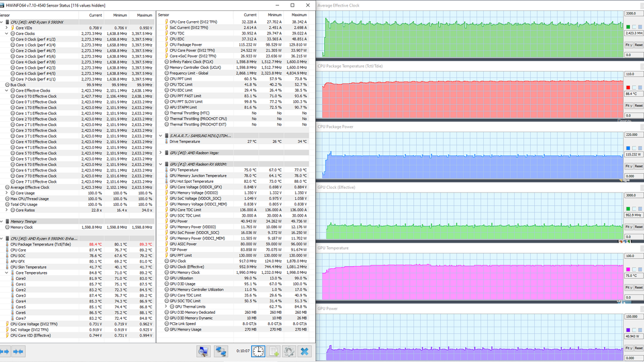Collapse GPU [#1]: AMD Radeon RX 6800M section
The image size is (644, 362).
point(161,164)
